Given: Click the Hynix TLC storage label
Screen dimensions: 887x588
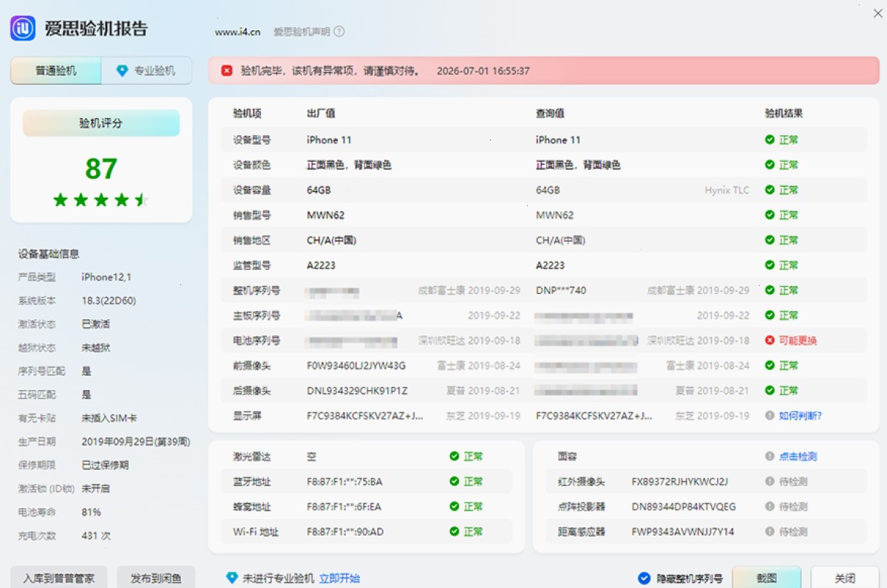Looking at the screenshot, I should tap(727, 190).
